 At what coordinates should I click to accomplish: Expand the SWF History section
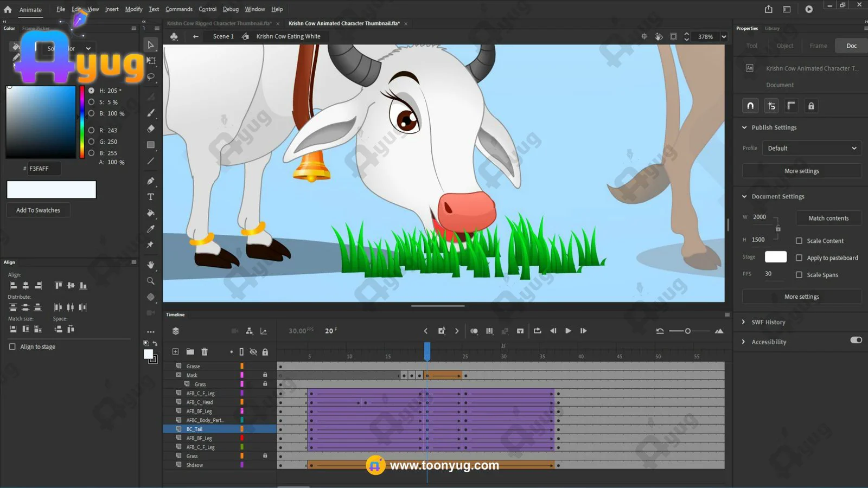[744, 322]
